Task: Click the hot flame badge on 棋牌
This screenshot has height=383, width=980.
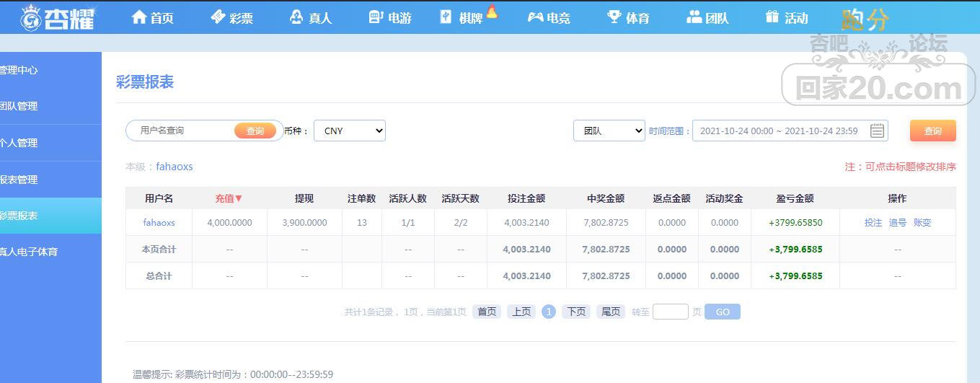Action: [492, 11]
